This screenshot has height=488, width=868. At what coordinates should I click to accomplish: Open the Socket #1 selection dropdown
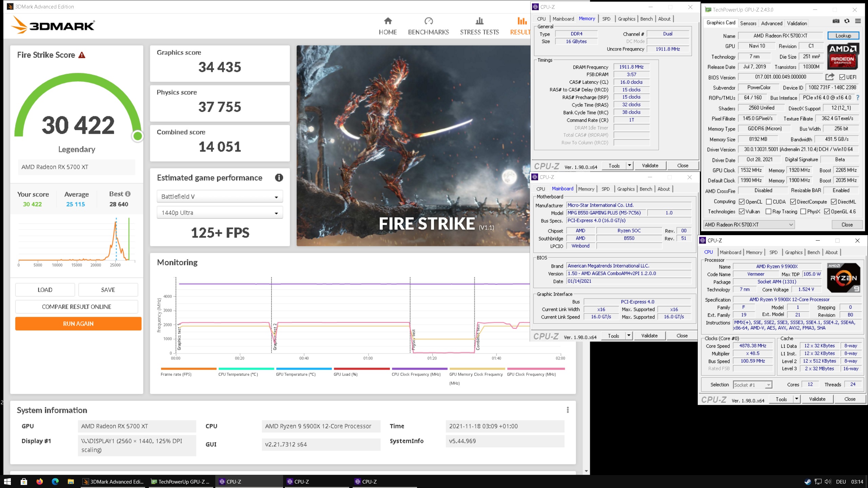[752, 385]
